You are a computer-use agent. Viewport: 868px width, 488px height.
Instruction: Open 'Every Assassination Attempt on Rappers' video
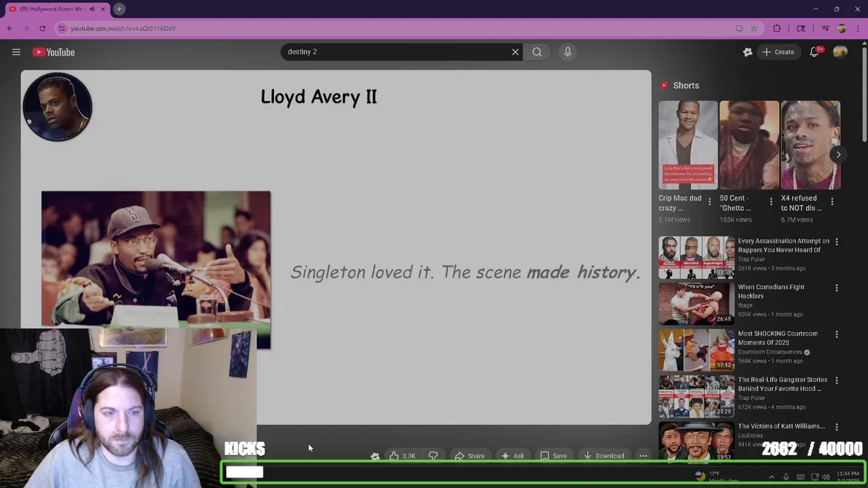tap(783, 245)
